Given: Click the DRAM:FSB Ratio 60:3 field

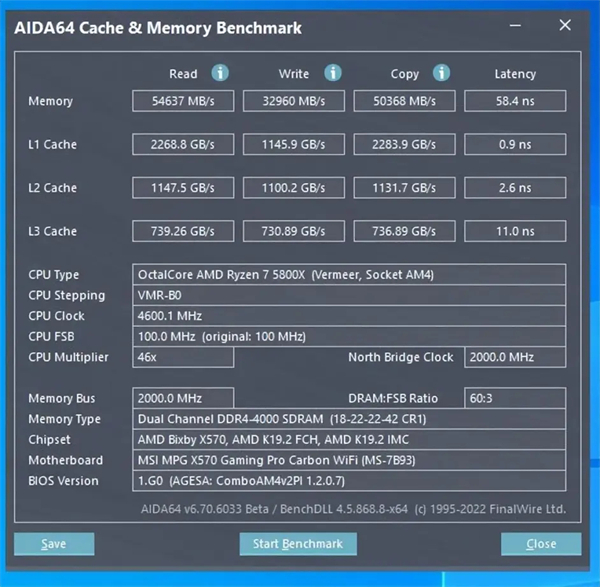Looking at the screenshot, I should [x=516, y=398].
